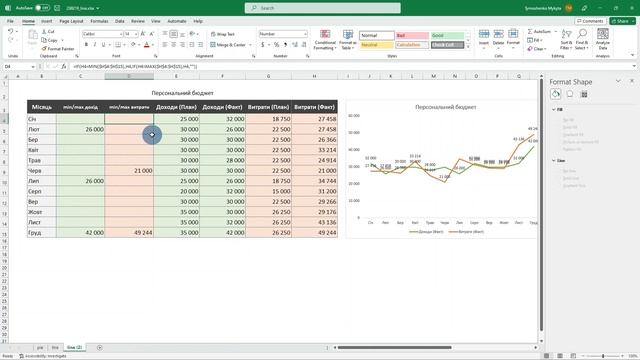
Task: Click the Clear button
Action: pyautogui.click(x=536, y=49)
